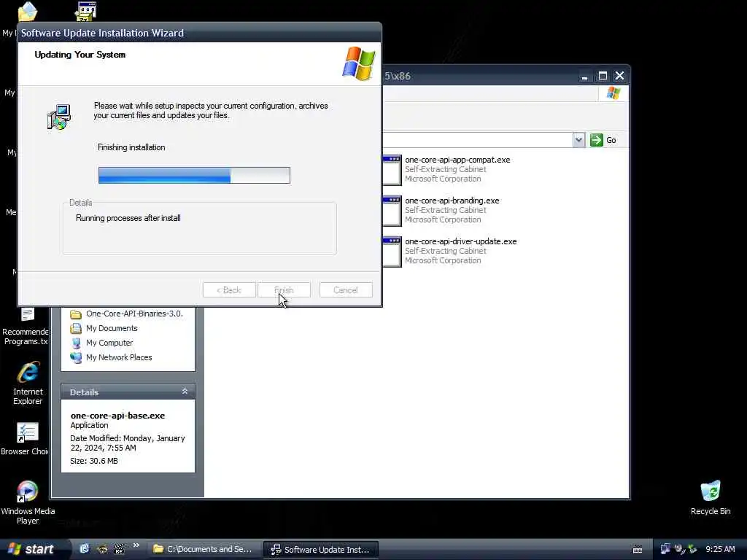Click the My Computer icon in the sidebar
Viewport: 747px width, 560px height.
coord(76,343)
